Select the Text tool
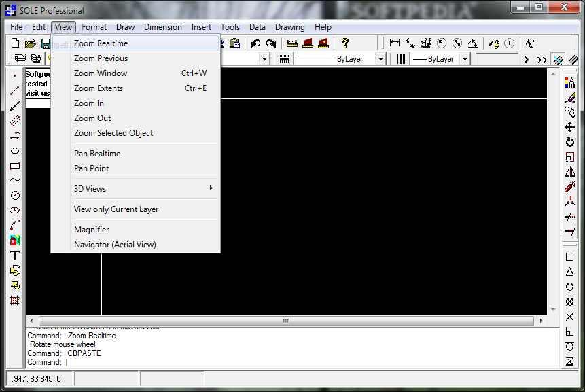The width and height of the screenshot is (585, 392). click(x=15, y=255)
